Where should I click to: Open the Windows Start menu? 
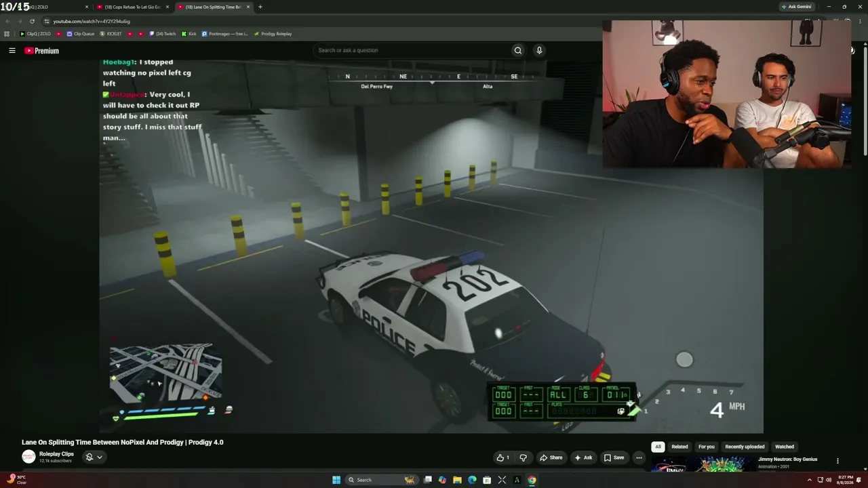[x=336, y=480]
